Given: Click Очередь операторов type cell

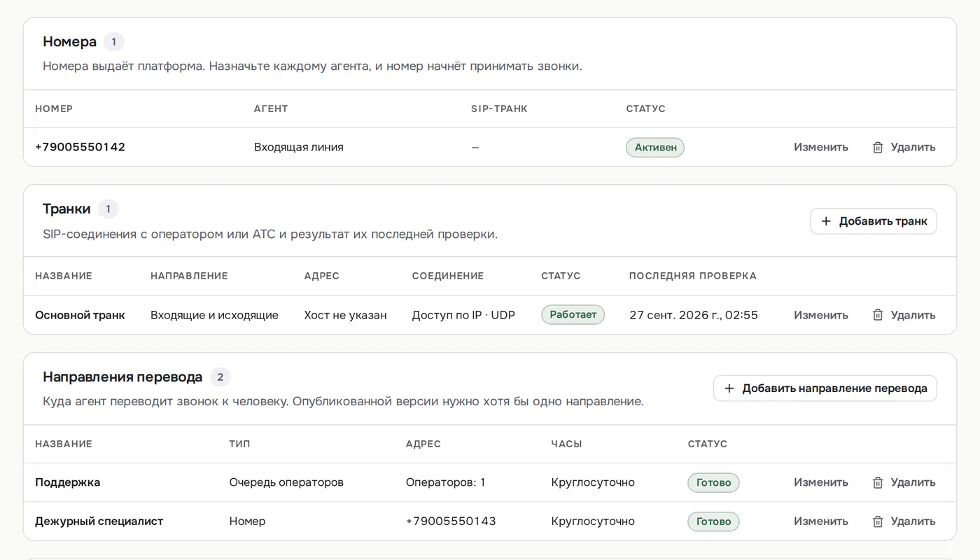Looking at the screenshot, I should click(x=286, y=482).
